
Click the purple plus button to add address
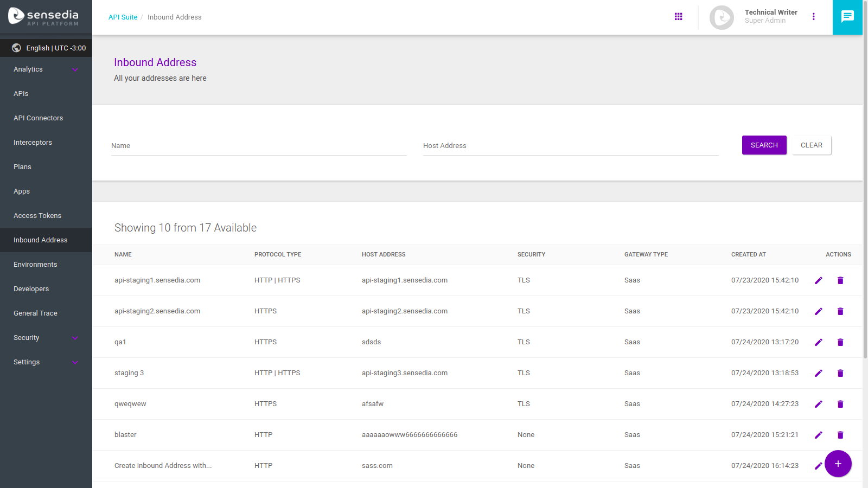838,464
